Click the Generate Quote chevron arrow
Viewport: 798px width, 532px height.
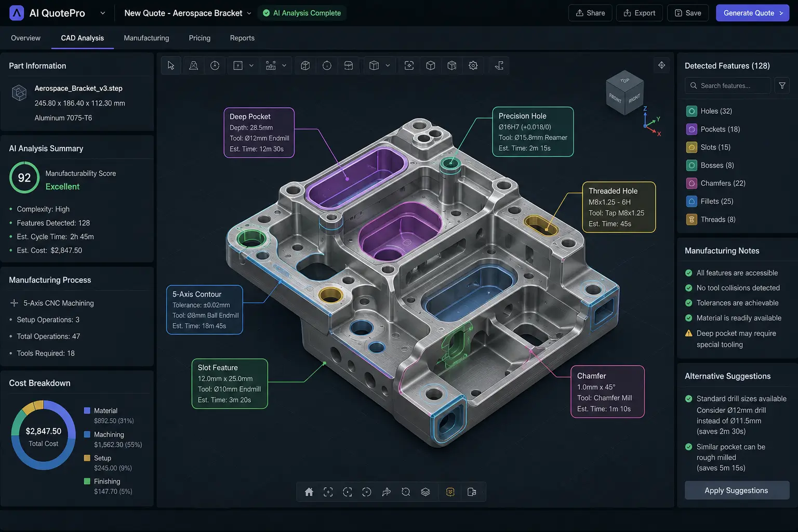click(781, 13)
